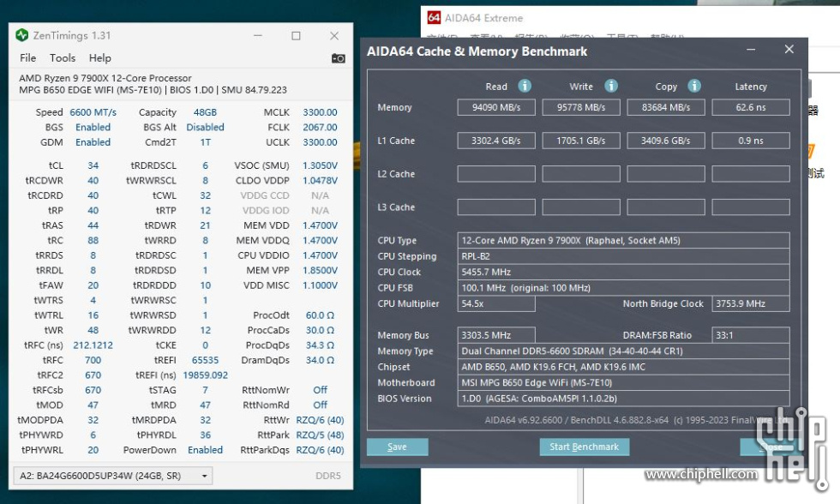Maximize the ZenTimings window
The image size is (840, 504).
pos(296,36)
